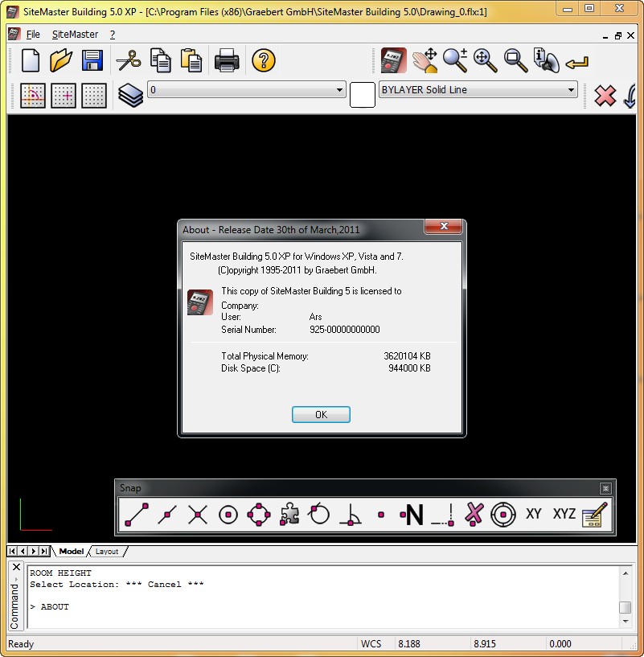Select the puzzle piece insertion snap
This screenshot has height=657, width=644.
coord(289,514)
